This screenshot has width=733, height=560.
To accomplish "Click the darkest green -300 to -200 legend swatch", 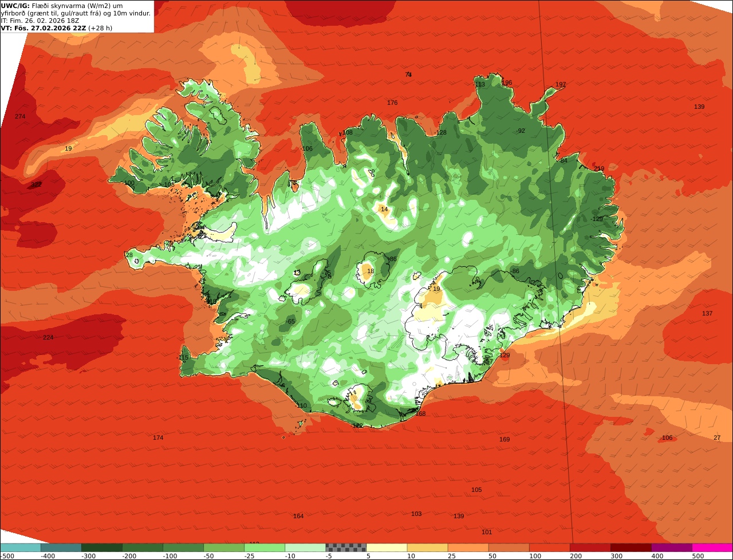I will [x=102, y=547].
